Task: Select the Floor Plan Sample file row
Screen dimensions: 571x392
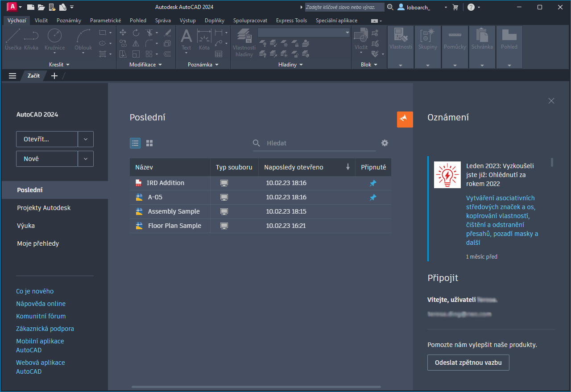Action: point(261,226)
